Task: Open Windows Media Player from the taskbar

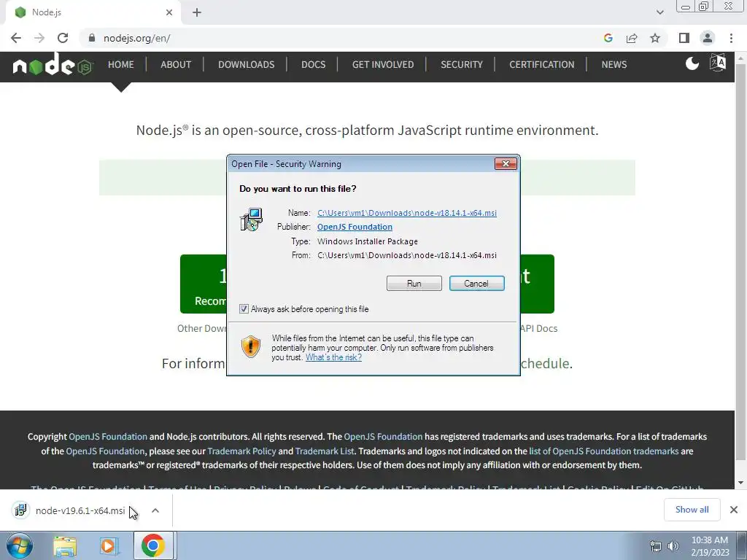Action: click(x=109, y=546)
